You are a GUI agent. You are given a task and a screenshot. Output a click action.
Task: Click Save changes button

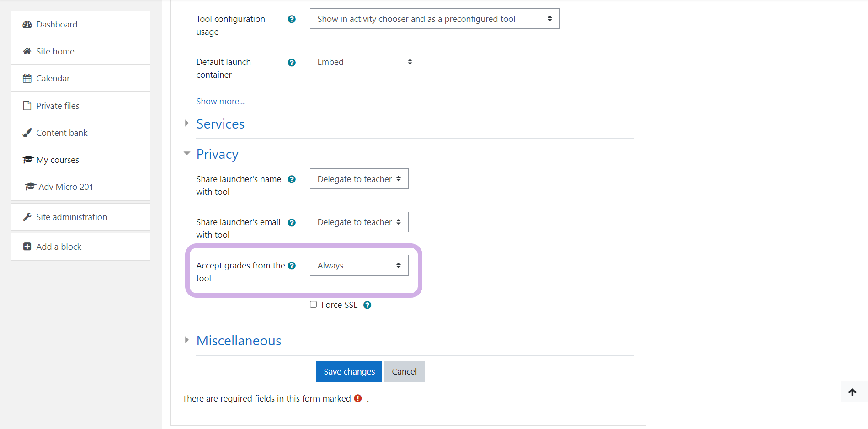[349, 372]
